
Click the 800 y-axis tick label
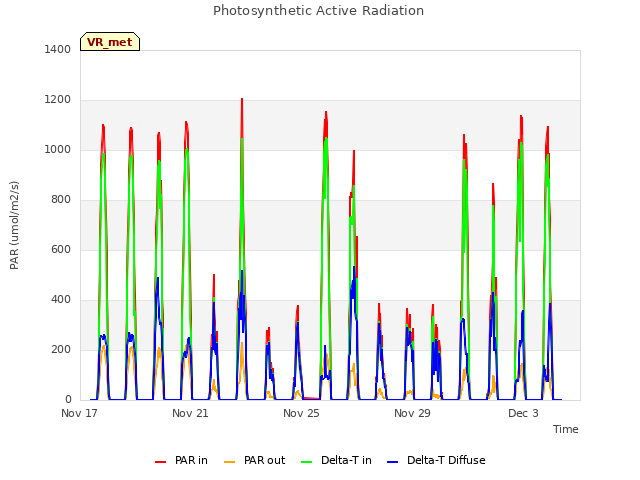(61, 200)
